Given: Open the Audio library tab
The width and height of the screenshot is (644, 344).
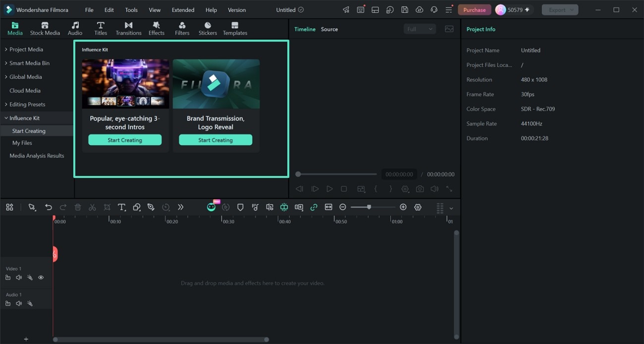Looking at the screenshot, I should (x=75, y=29).
